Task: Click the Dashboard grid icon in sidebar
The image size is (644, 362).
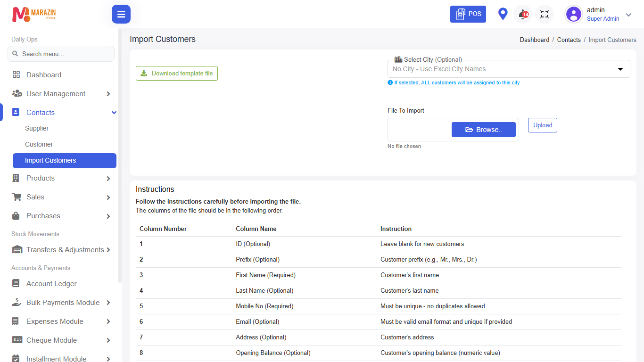Action: tap(17, 74)
